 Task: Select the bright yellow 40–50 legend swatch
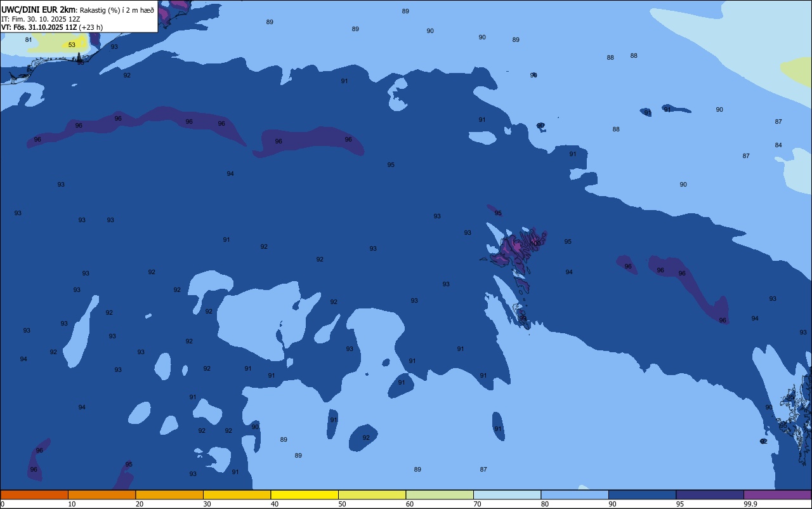tap(304, 494)
